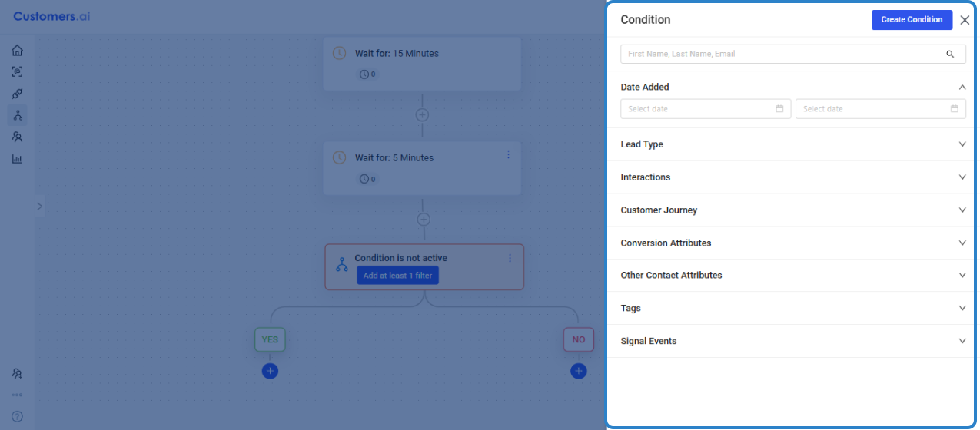
Task: Click the search magnifier icon
Action: click(x=950, y=54)
